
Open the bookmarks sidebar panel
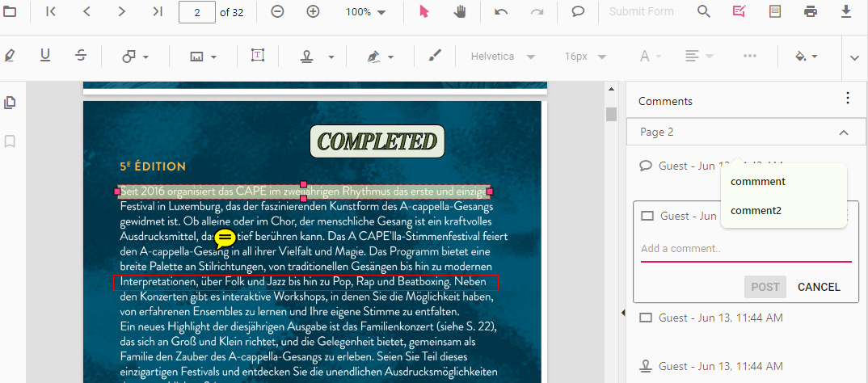point(10,141)
